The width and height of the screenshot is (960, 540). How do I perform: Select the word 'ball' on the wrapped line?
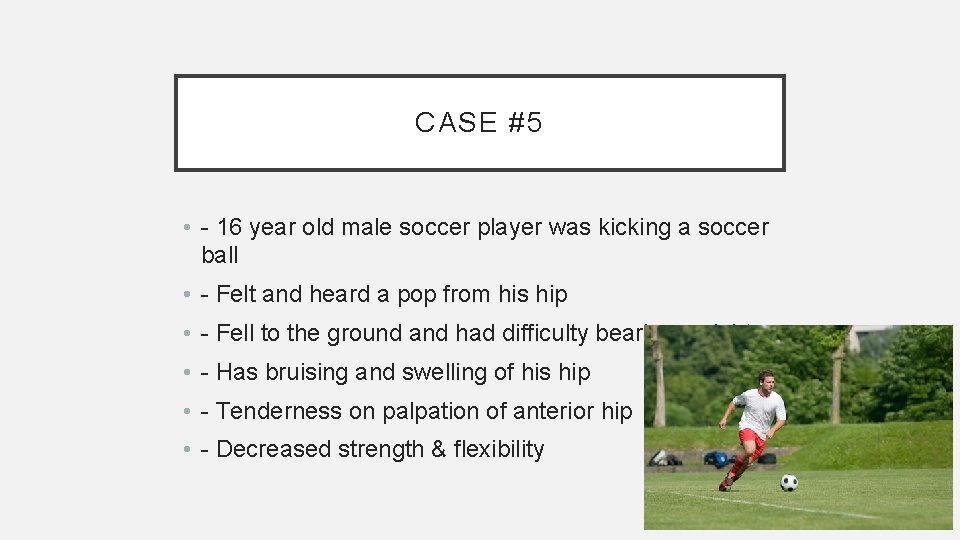pos(220,255)
